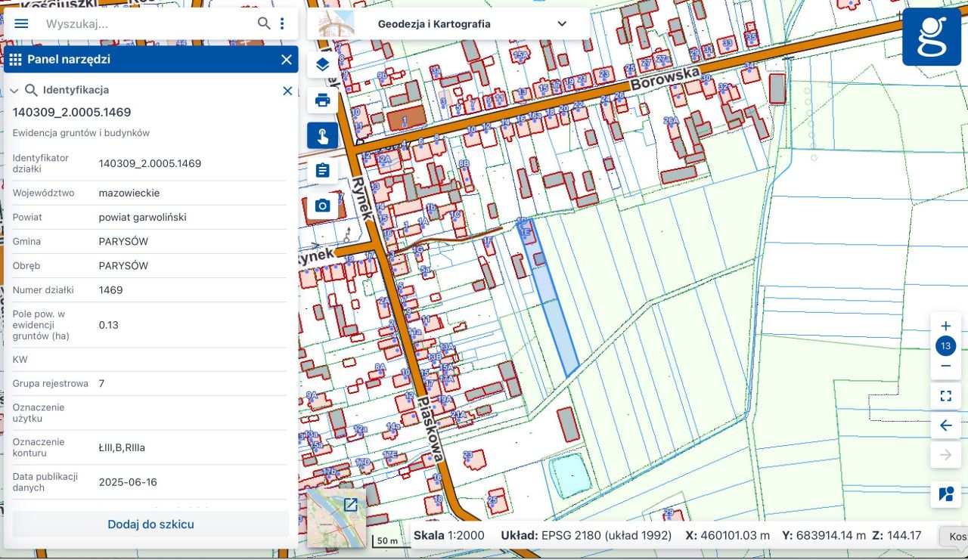This screenshot has width=968, height=560.
Task: Toggle the identification pointer tool
Action: click(x=323, y=136)
